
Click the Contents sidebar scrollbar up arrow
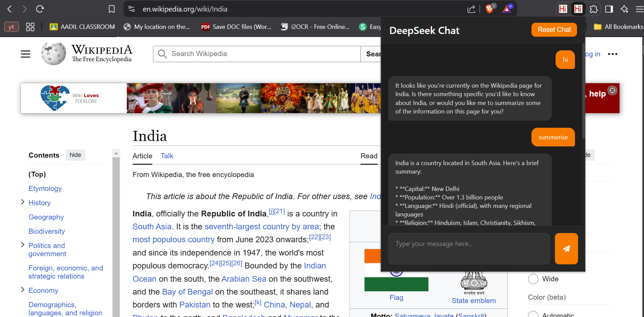pos(116,153)
